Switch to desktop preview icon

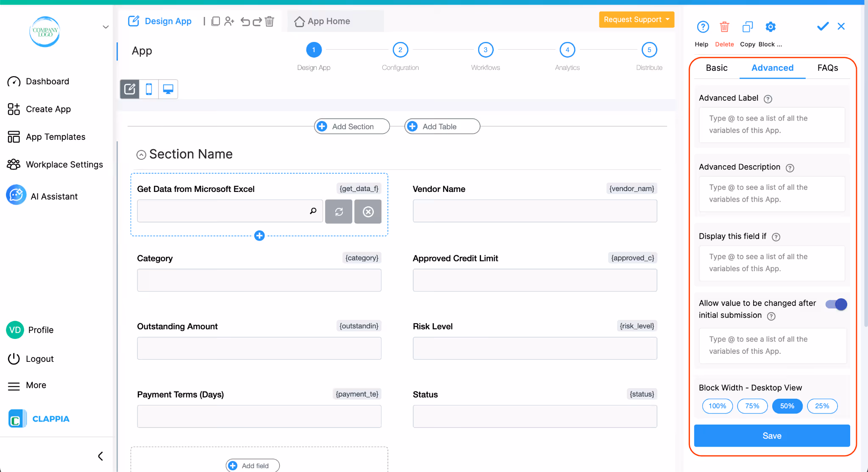[x=168, y=89]
